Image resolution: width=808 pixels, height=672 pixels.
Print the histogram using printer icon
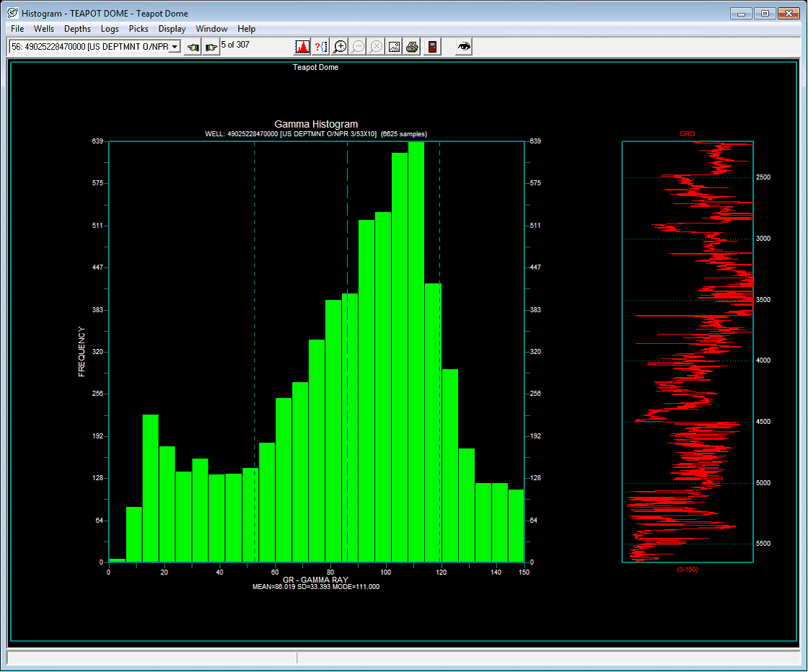point(412,47)
